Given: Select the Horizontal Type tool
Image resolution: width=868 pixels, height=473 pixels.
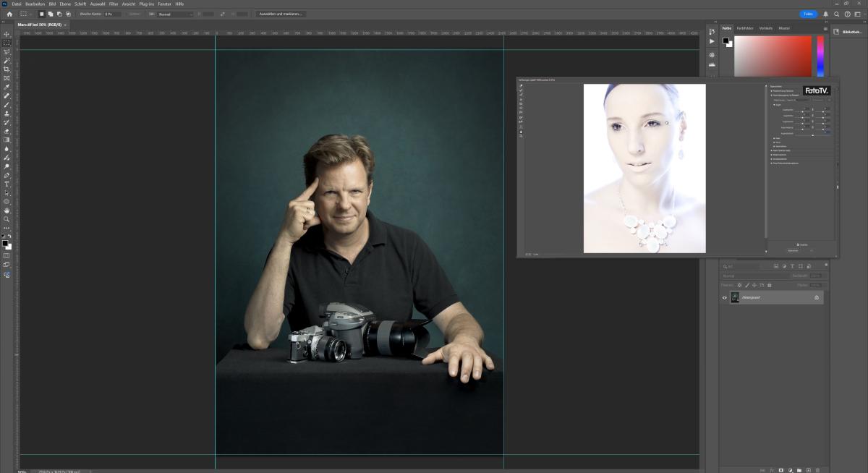Looking at the screenshot, I should click(7, 184).
